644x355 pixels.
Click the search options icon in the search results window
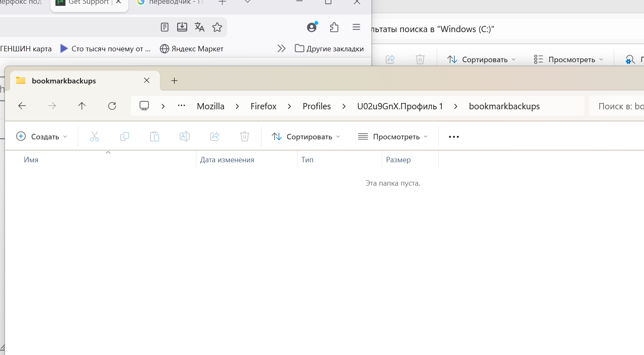point(630,60)
